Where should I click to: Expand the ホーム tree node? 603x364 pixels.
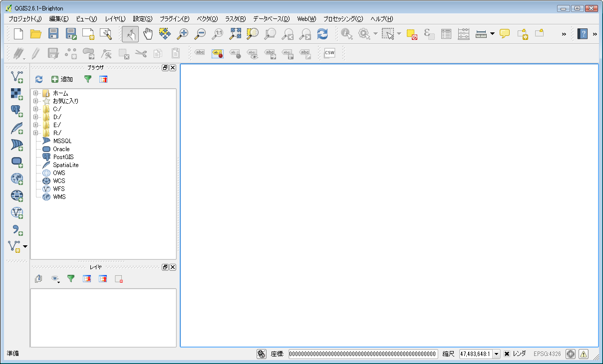click(35, 93)
